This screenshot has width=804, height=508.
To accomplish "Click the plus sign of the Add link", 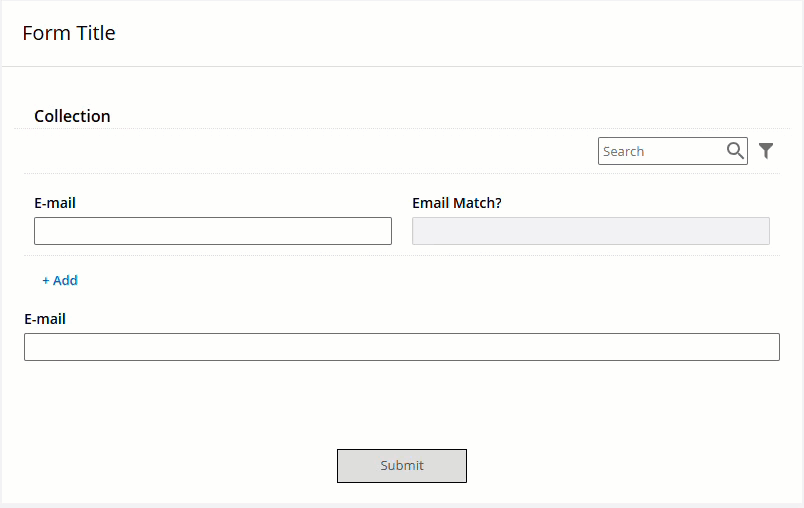I will (x=46, y=281).
